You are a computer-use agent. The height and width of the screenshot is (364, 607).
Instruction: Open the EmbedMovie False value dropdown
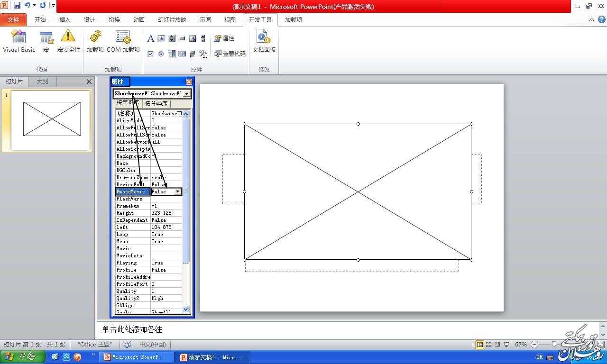point(177,191)
